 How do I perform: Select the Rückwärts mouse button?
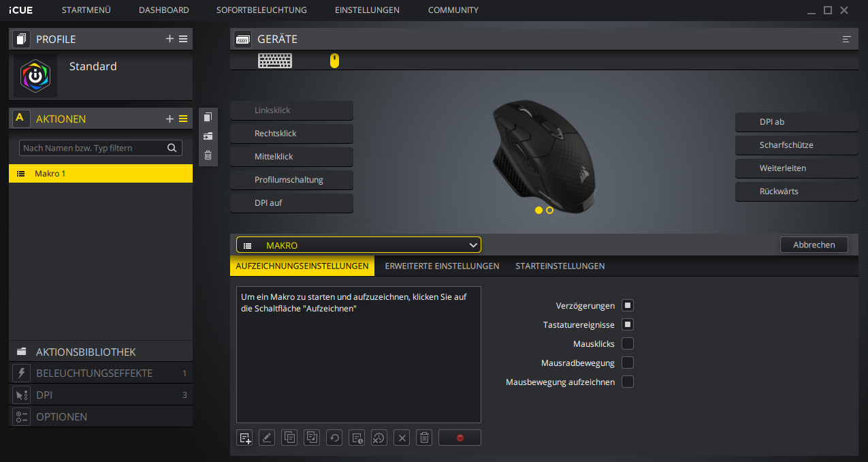point(797,191)
